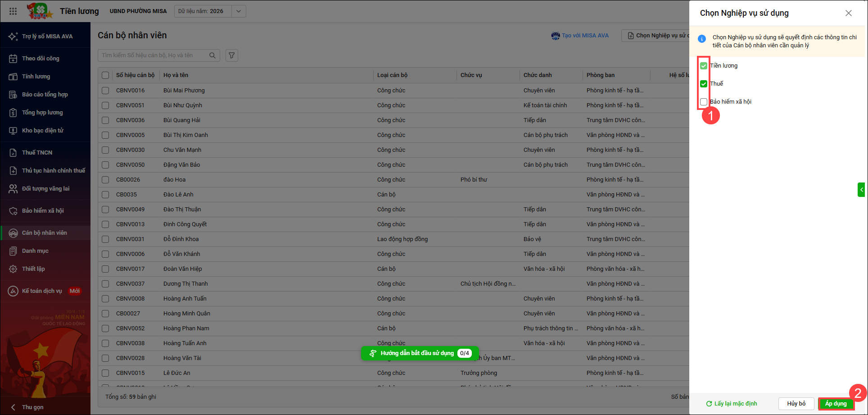
Task: Click the Hủy bỏ button
Action: (x=796, y=404)
